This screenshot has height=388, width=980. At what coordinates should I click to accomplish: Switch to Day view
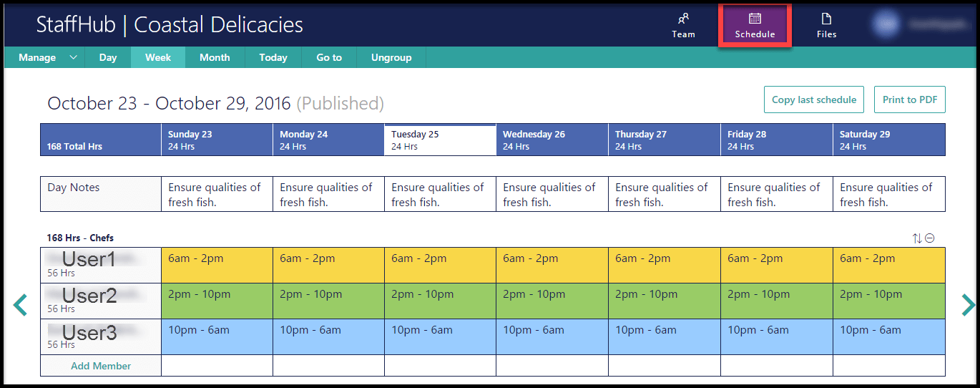coord(108,57)
